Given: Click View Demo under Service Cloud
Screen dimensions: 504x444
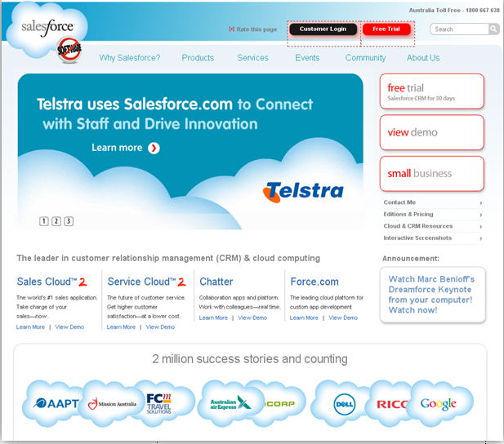Looking at the screenshot, I should (x=160, y=327).
